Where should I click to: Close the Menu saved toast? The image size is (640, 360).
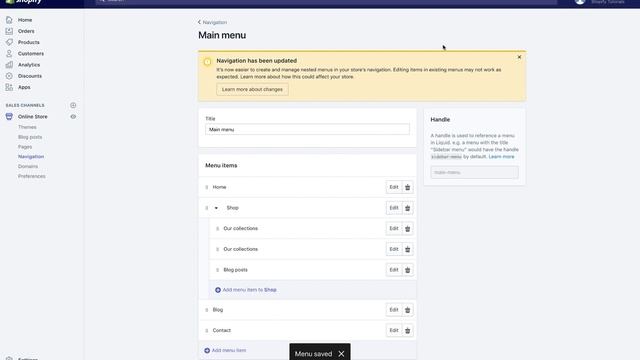(341, 354)
